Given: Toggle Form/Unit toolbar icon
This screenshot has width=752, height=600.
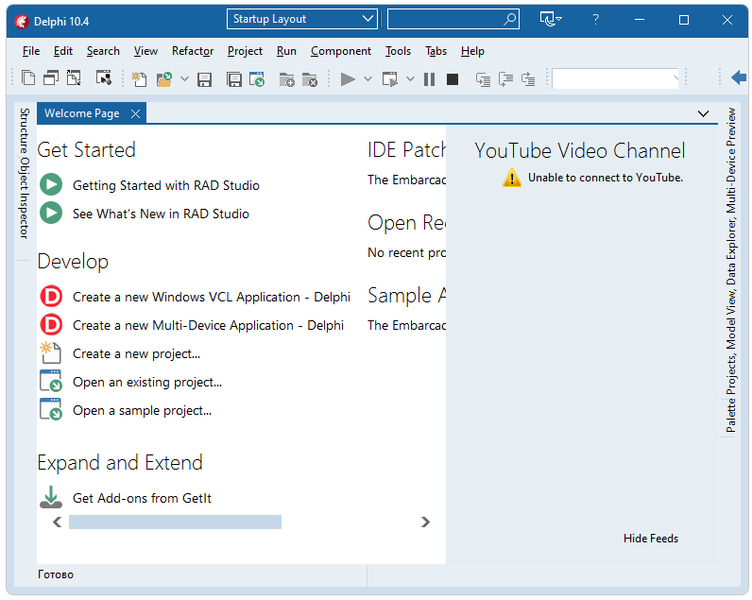Looking at the screenshot, I should pos(74,78).
